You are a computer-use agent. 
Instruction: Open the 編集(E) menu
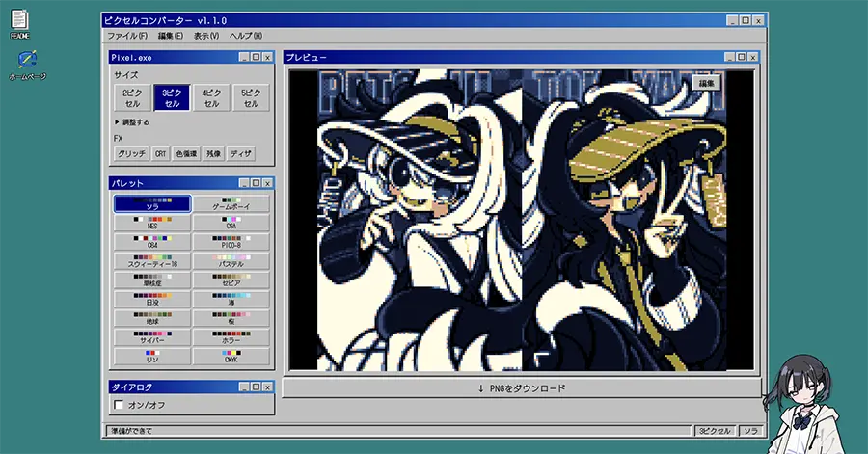point(170,36)
